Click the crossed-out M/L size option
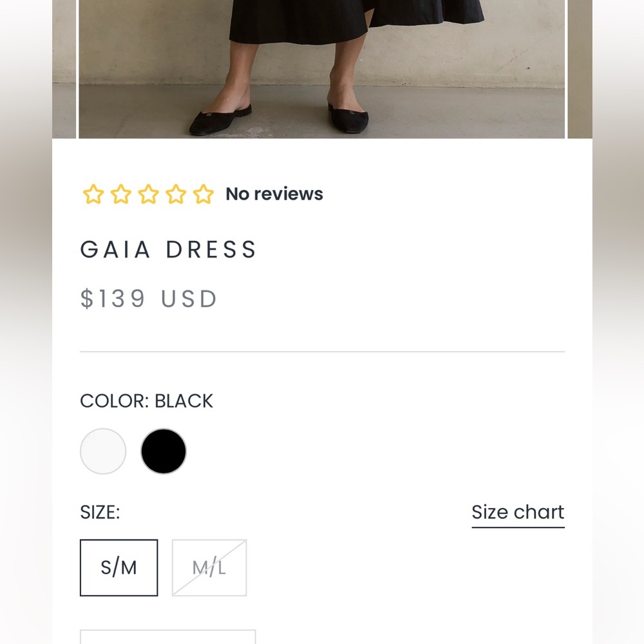Screen dimensions: 644x644 [x=209, y=567]
